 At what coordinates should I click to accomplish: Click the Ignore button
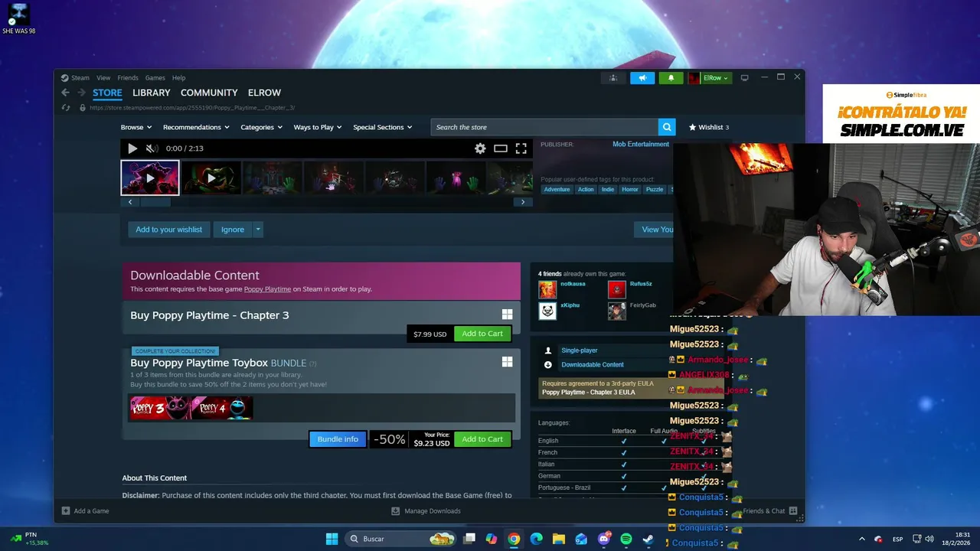pyautogui.click(x=233, y=230)
